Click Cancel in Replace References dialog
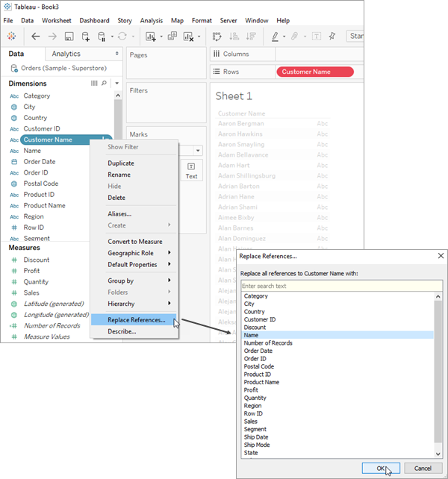Image resolution: width=448 pixels, height=479 pixels. point(423,469)
